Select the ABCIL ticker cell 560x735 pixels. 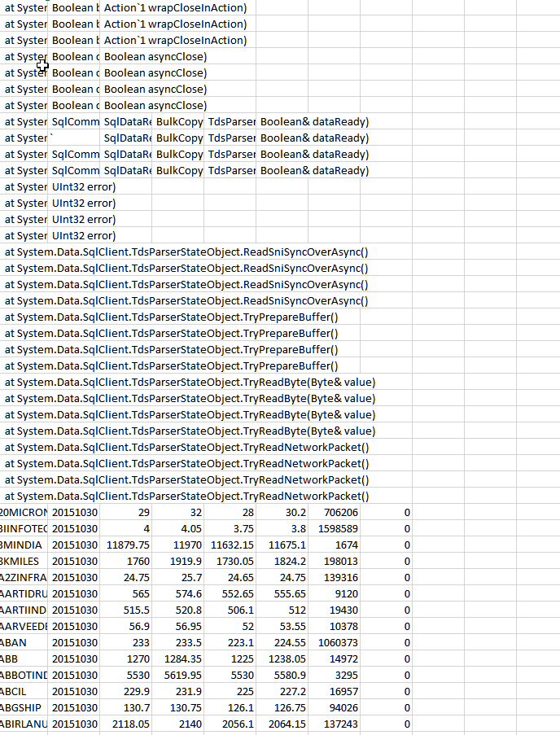(x=24, y=691)
